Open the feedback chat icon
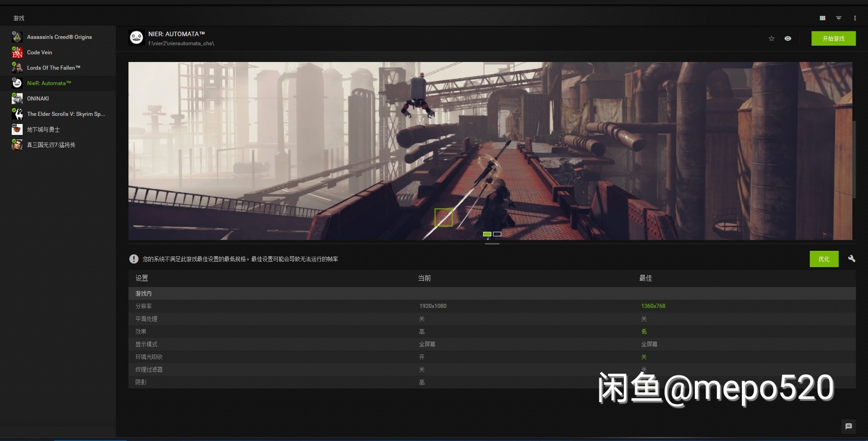 (849, 426)
